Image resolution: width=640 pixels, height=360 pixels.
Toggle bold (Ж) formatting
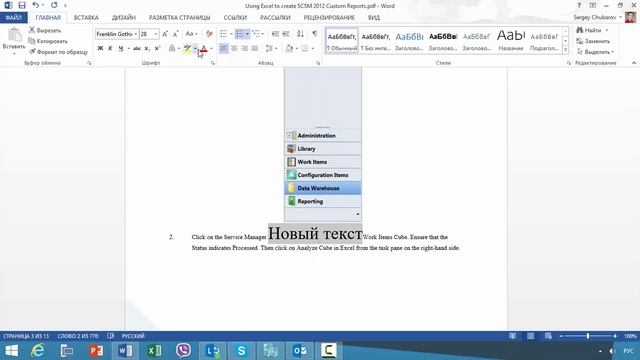[100, 48]
